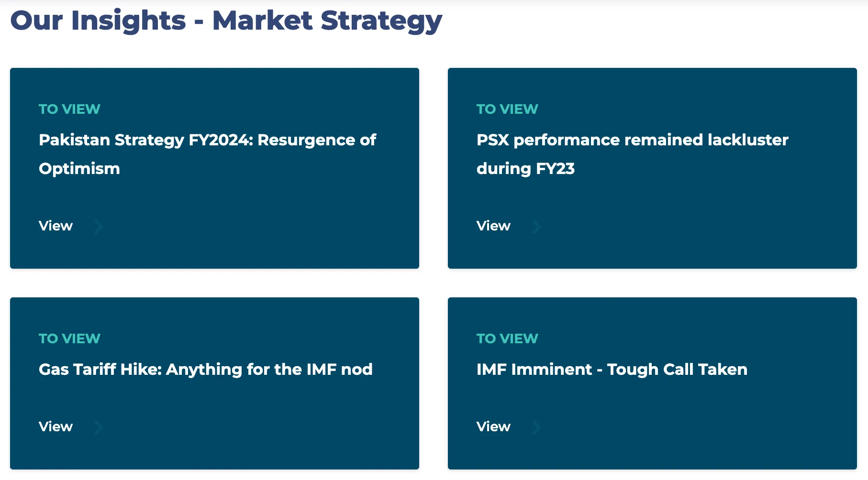Viewport: 868px width, 480px height.
Task: Open 'Gas Tariff Hike: Anything for the IMF nod' title
Action: pos(206,370)
